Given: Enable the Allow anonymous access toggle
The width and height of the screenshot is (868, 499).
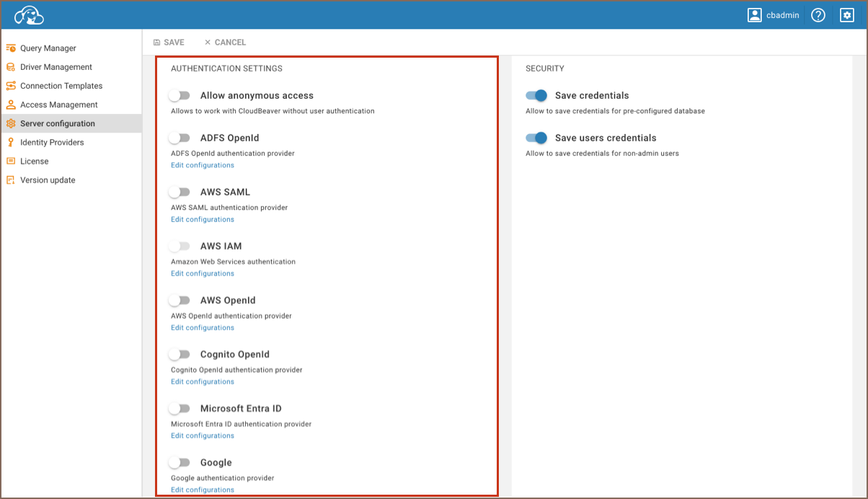Looking at the screenshot, I should [x=180, y=95].
